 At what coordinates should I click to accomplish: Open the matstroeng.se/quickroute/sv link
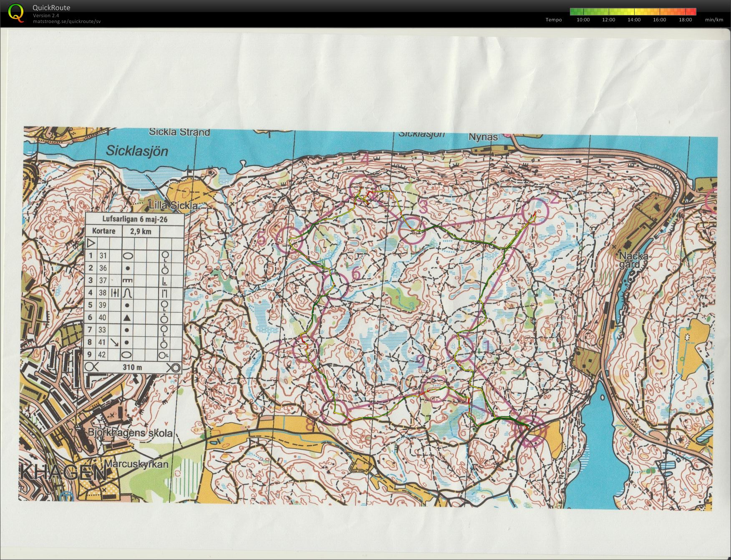click(x=67, y=21)
